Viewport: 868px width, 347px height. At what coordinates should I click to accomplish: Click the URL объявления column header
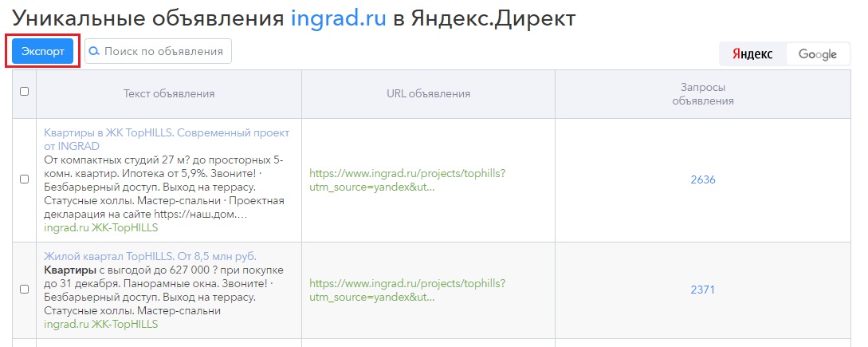[429, 93]
